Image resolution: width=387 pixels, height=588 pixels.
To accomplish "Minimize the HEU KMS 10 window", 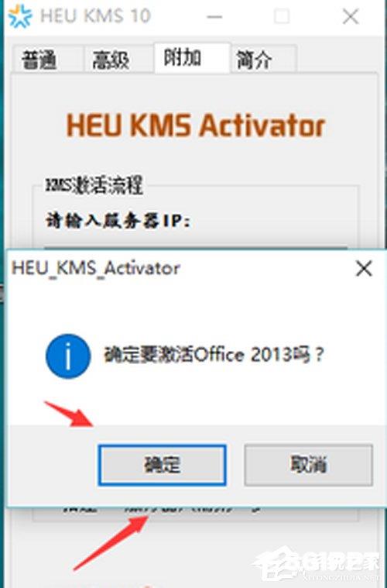I will pos(214,16).
